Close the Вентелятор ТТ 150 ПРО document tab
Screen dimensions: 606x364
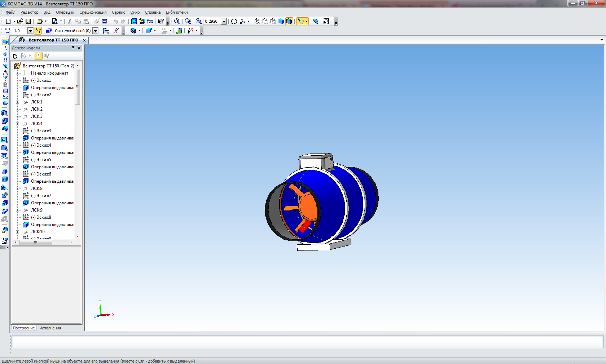(84, 40)
